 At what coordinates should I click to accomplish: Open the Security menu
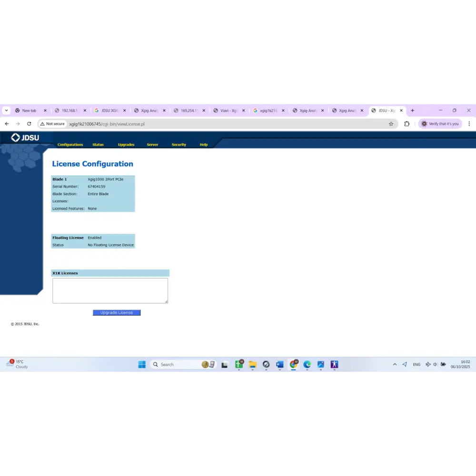pyautogui.click(x=179, y=145)
